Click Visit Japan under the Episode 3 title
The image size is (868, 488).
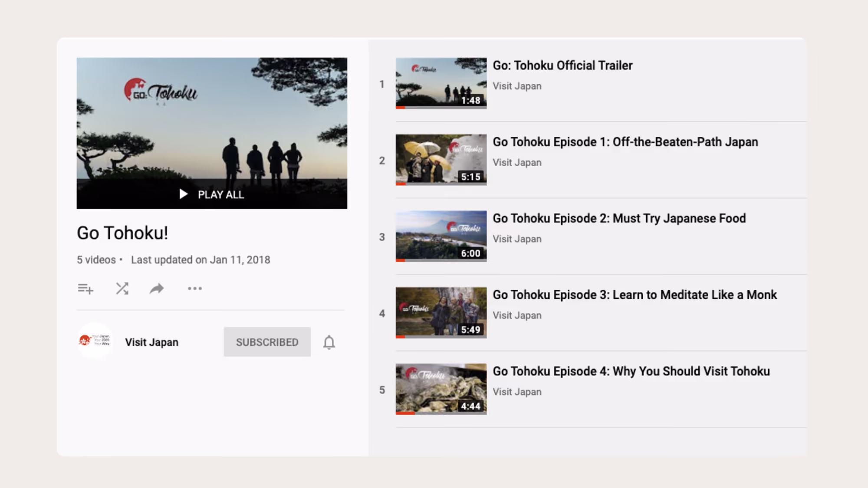tap(517, 315)
